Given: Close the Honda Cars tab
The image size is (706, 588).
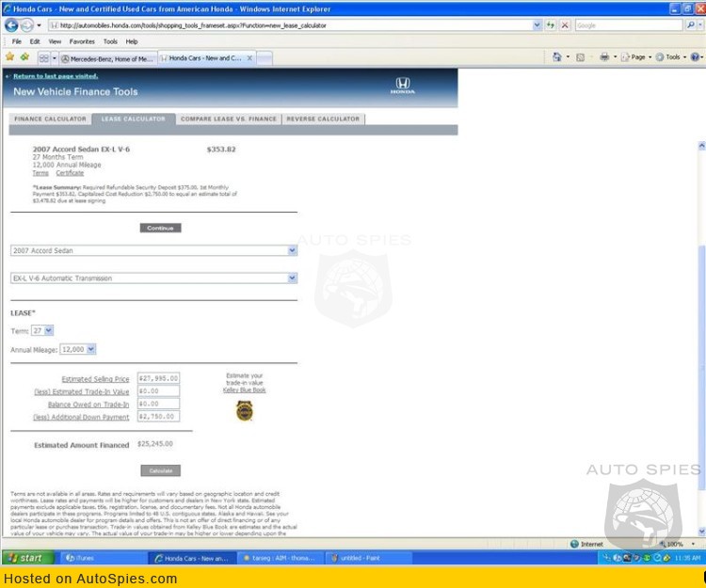Looking at the screenshot, I should [x=249, y=58].
